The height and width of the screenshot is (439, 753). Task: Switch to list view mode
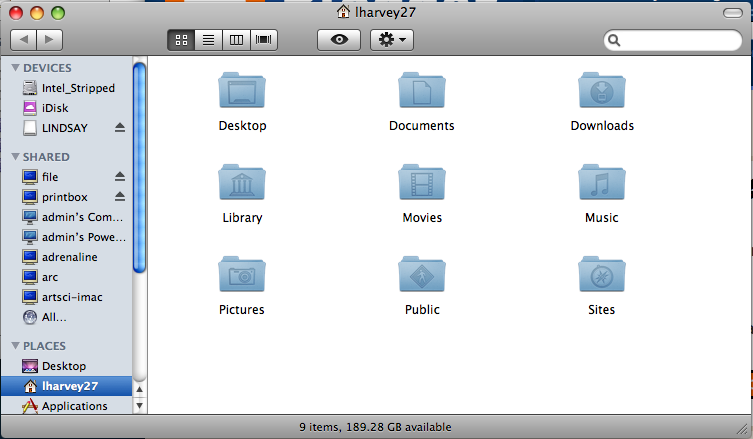209,40
